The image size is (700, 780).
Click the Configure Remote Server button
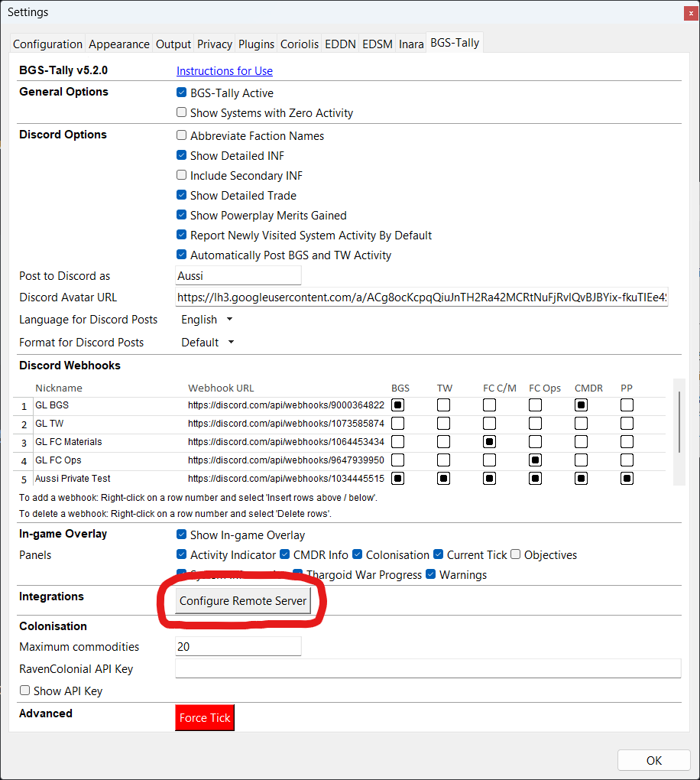click(243, 600)
